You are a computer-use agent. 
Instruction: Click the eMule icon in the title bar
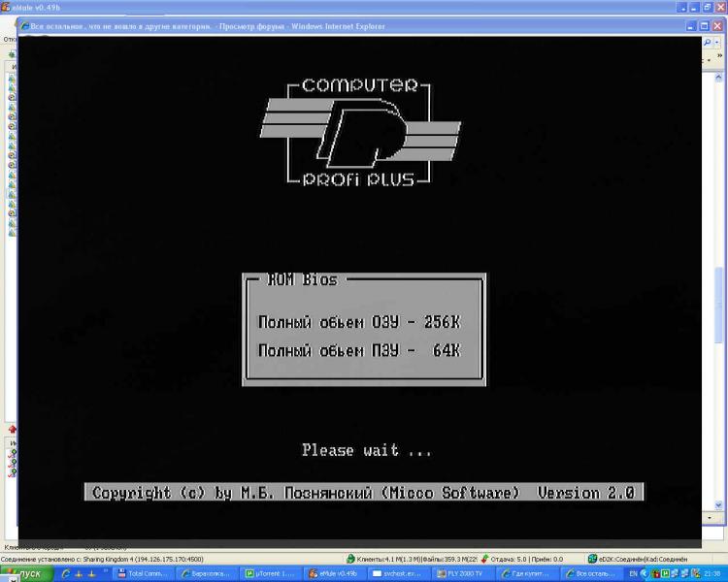click(x=6, y=6)
